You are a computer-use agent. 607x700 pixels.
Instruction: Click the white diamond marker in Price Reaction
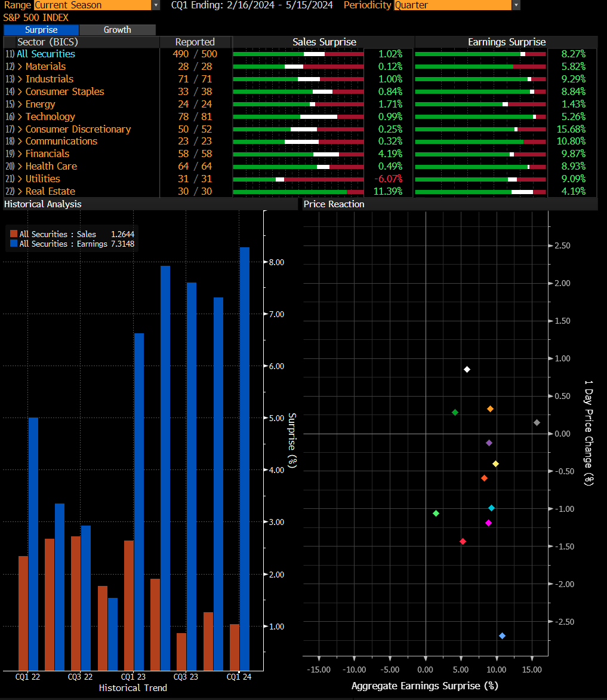point(467,369)
